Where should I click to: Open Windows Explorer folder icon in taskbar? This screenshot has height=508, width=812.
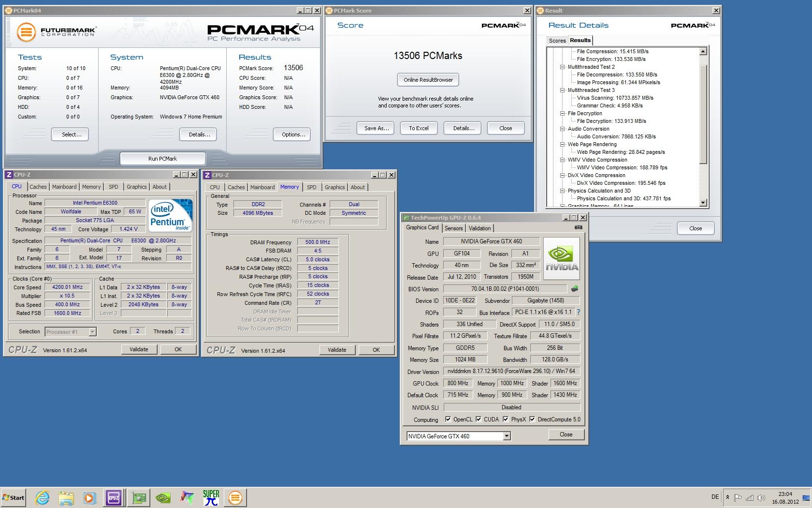tap(66, 497)
